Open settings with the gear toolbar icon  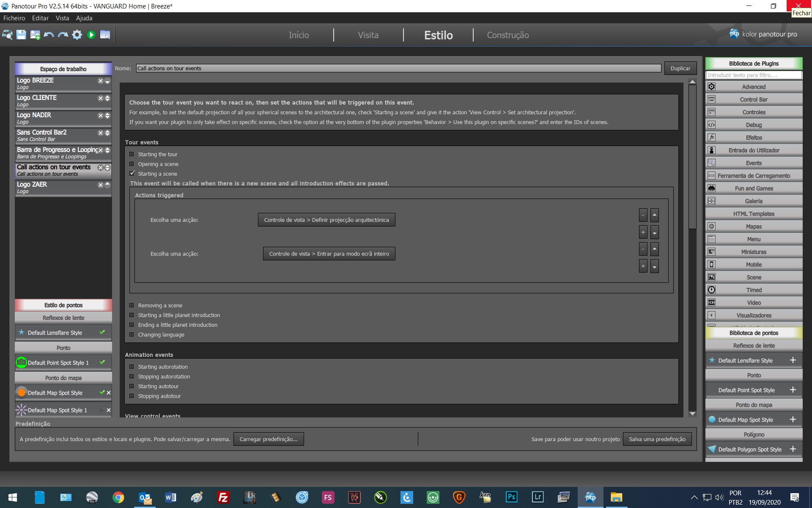pyautogui.click(x=77, y=35)
